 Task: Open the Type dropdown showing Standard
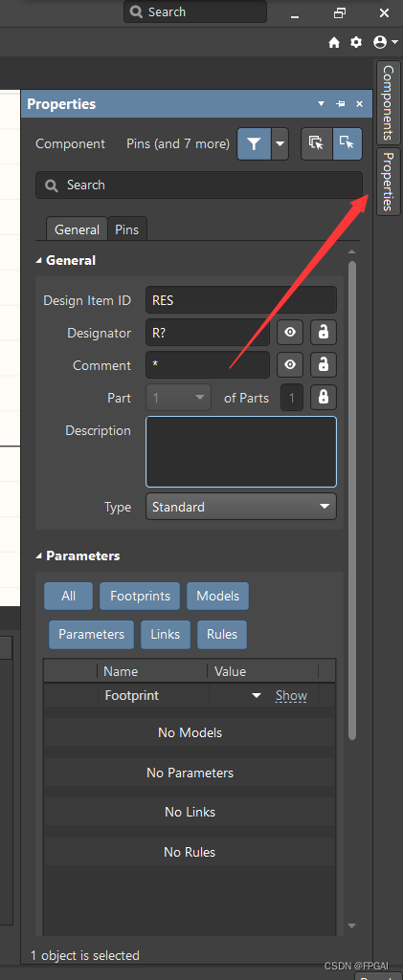click(241, 506)
